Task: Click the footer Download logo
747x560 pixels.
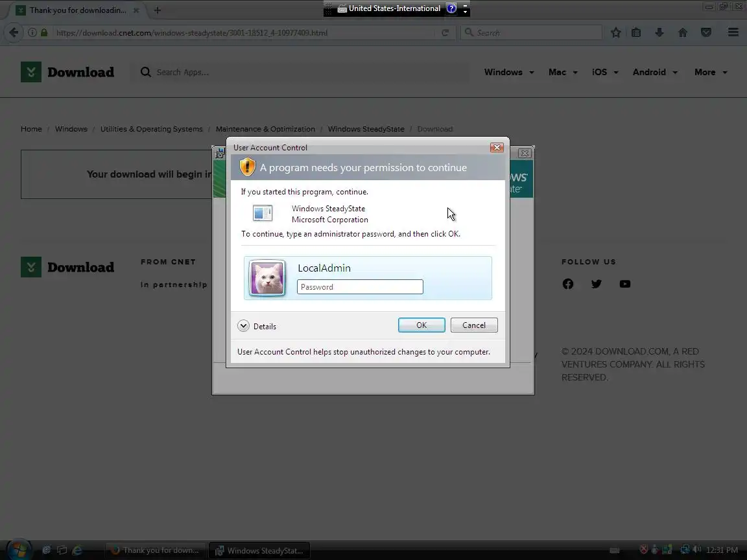Action: [67, 267]
